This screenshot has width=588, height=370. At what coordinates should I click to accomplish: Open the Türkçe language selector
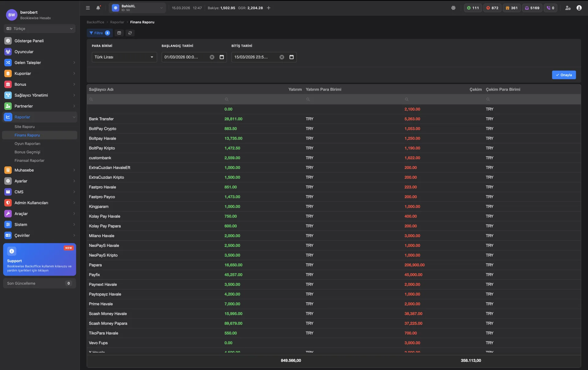click(x=39, y=28)
